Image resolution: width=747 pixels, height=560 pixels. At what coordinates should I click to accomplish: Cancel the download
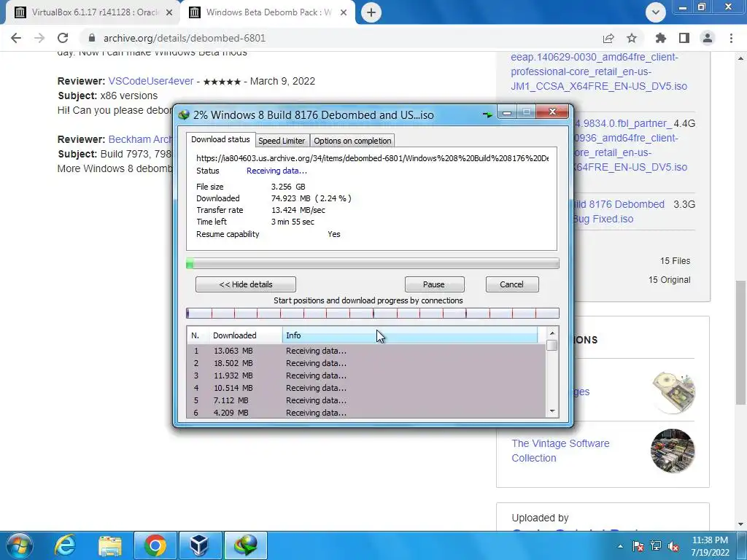tap(512, 284)
